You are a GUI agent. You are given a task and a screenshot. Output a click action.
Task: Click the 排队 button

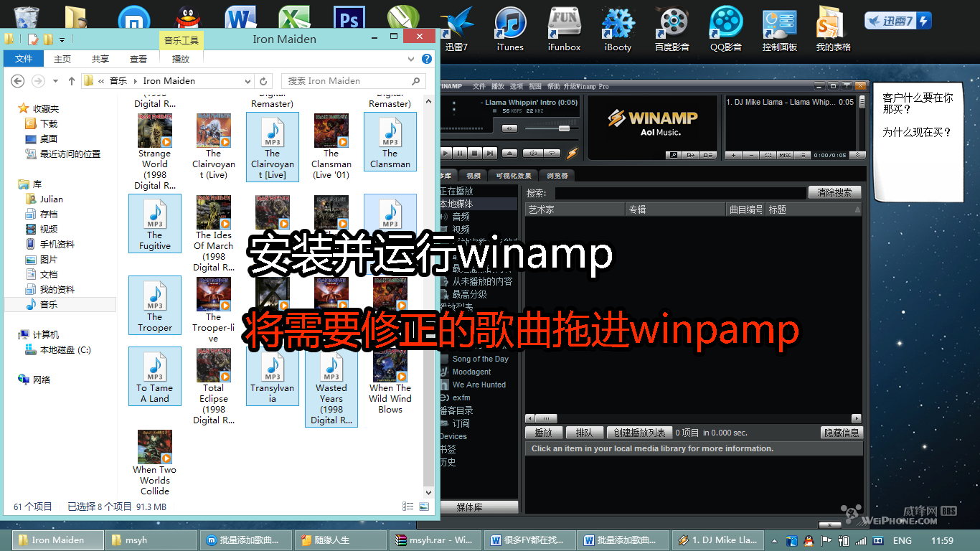point(585,433)
